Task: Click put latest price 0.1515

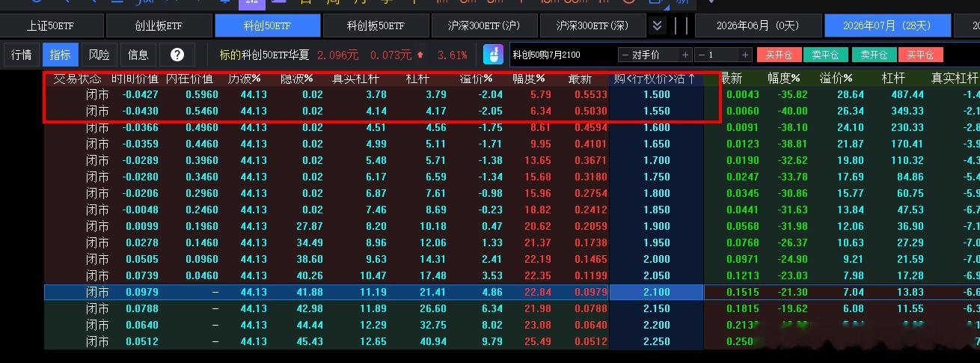Action: (x=743, y=292)
